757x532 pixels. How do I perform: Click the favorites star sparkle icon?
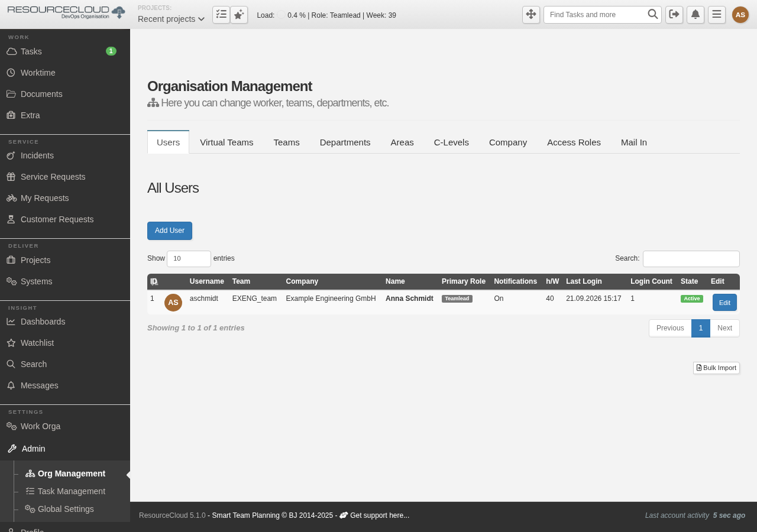[x=239, y=15]
